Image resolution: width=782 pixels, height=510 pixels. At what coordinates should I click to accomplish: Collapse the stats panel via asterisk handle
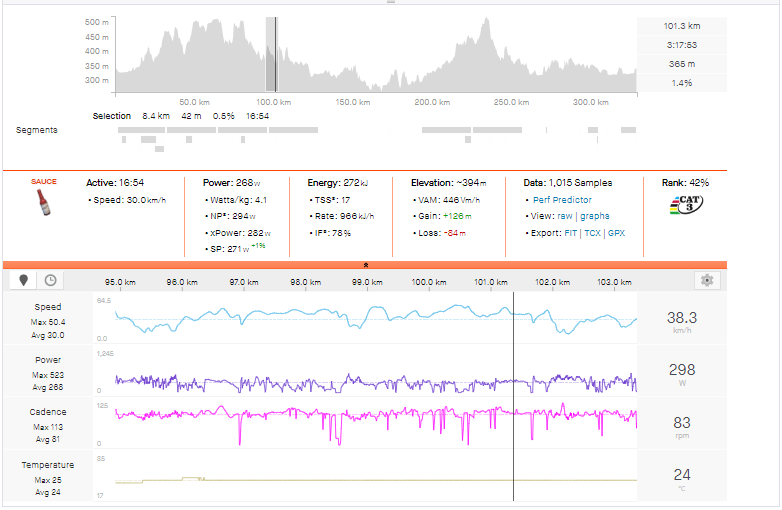[x=366, y=265]
